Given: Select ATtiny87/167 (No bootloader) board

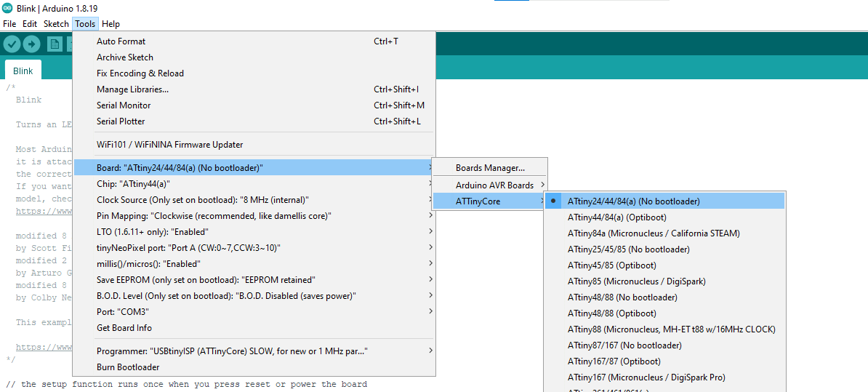Looking at the screenshot, I should (x=665, y=345).
